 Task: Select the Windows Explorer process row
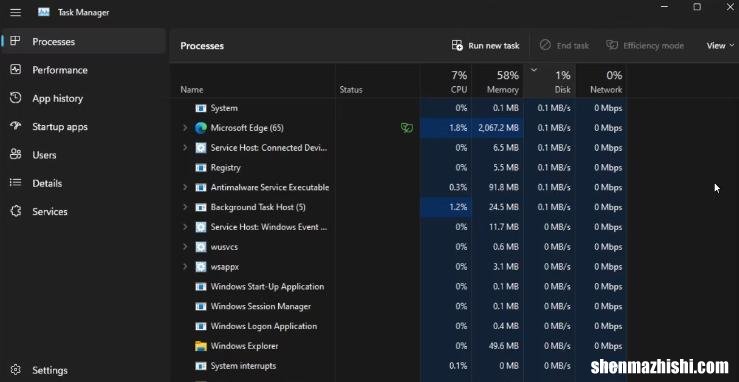(398, 346)
